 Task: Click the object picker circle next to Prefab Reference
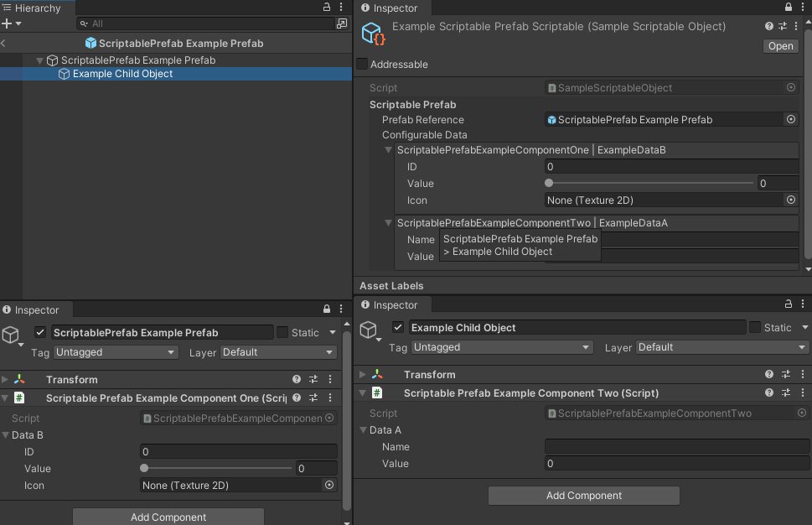(x=789, y=119)
